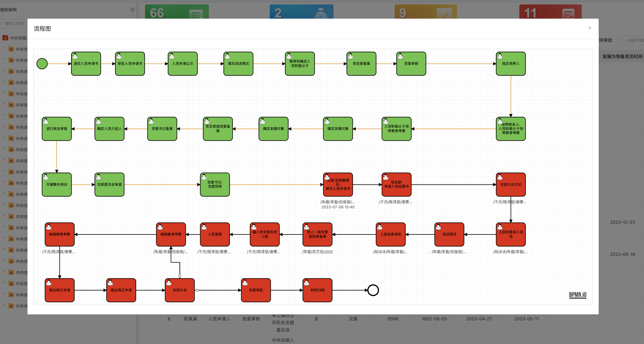Select the 递交入党申请书 task node
Image resolution: width=644 pixels, height=344 pixels.
point(86,64)
